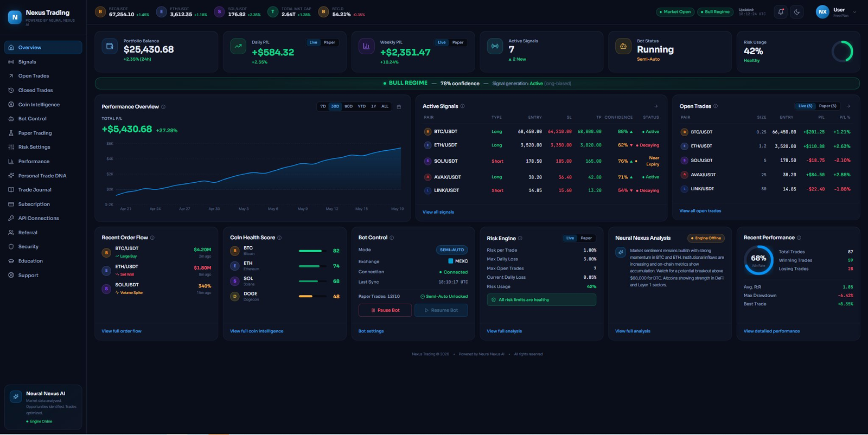The image size is (868, 435).
Task: Click the Weekly P/L bar chart icon
Action: point(366,46)
